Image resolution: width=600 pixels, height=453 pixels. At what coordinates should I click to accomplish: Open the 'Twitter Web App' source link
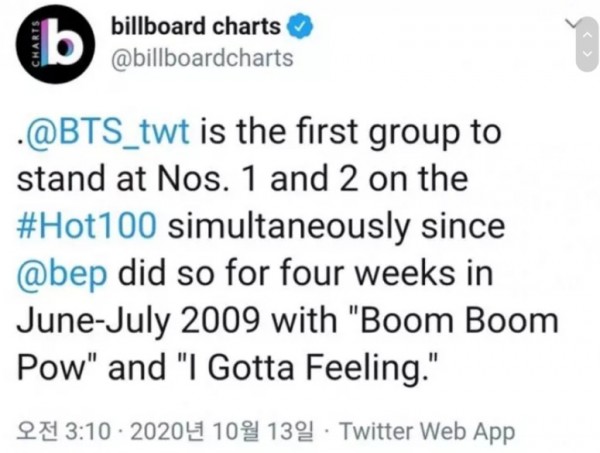427,432
